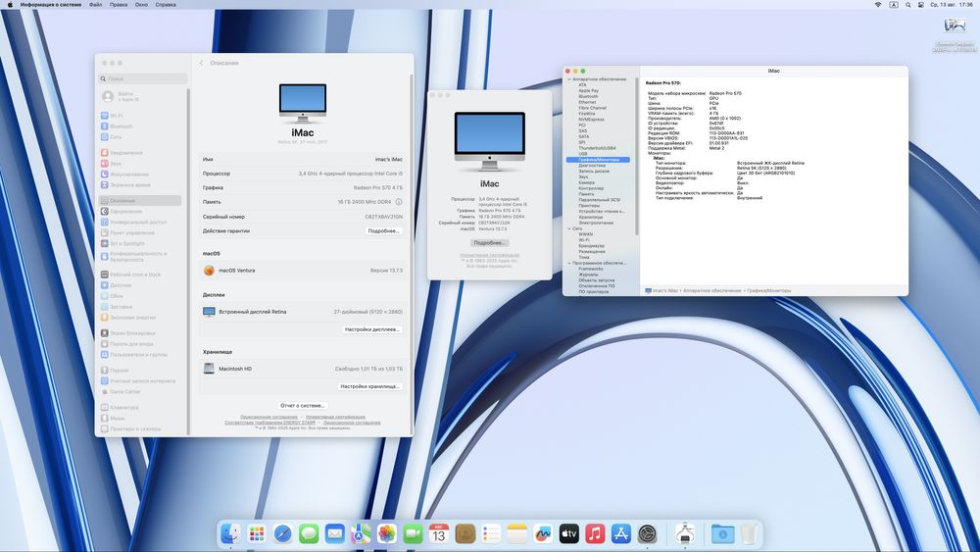Open Maps app in the Dock
980x552 pixels.
(x=361, y=534)
